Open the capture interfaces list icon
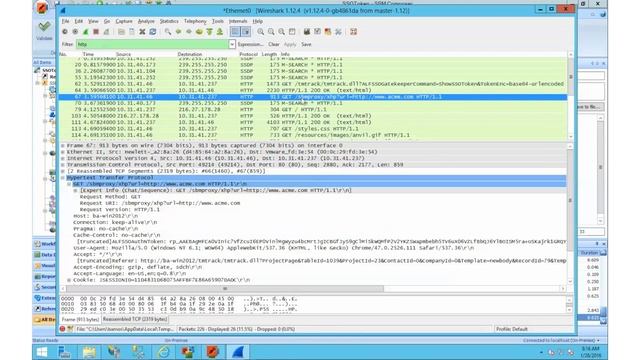Viewport: 640px width, 360px height. coord(65,32)
